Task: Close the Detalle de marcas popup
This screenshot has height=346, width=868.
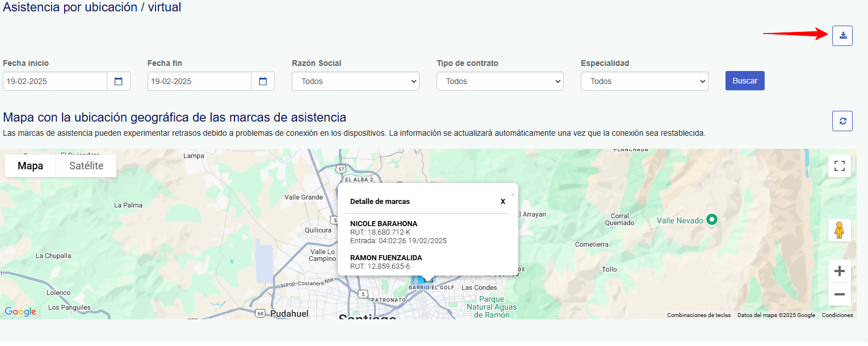Action: 502,202
